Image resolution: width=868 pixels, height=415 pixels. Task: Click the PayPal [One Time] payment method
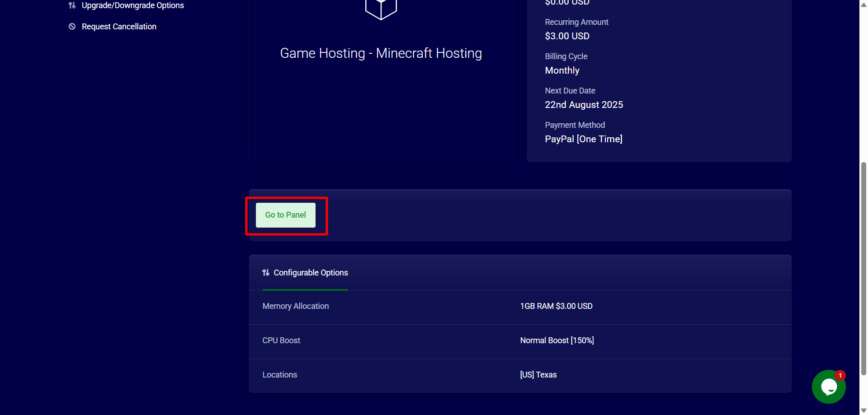tap(583, 139)
